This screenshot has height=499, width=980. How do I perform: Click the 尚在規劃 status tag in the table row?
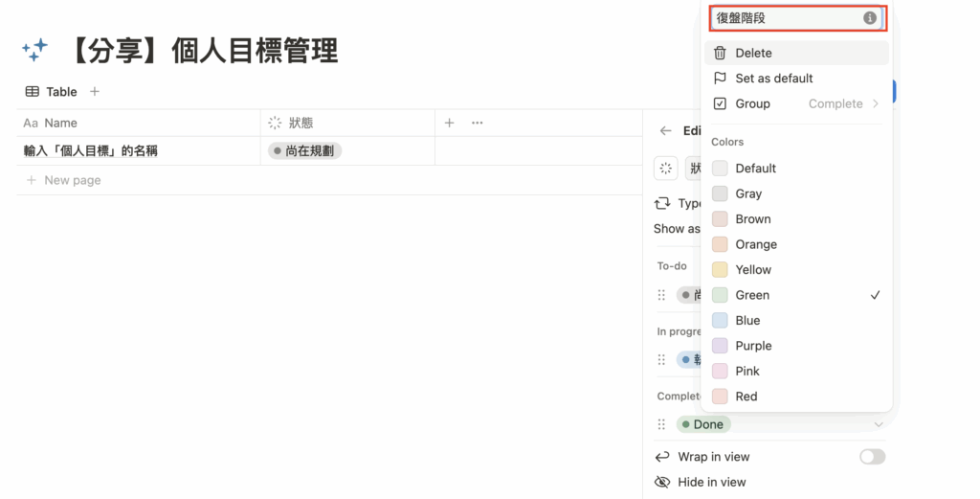click(304, 150)
